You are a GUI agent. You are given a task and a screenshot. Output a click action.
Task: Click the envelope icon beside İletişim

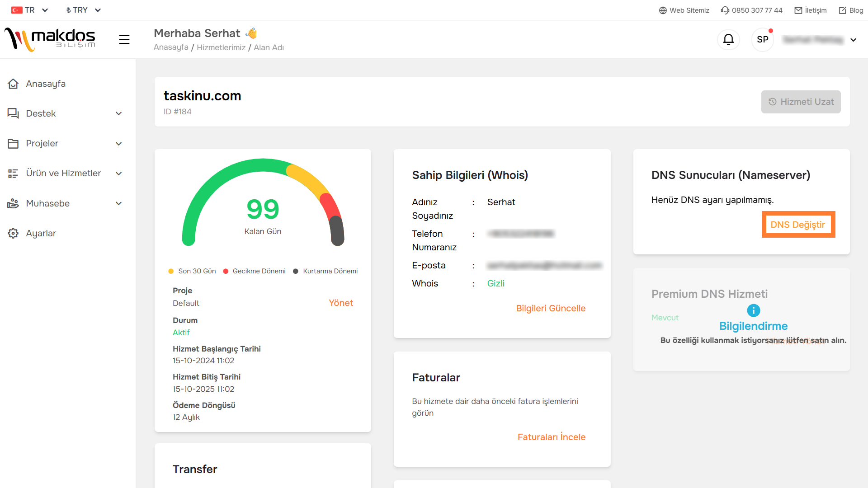pyautogui.click(x=798, y=10)
